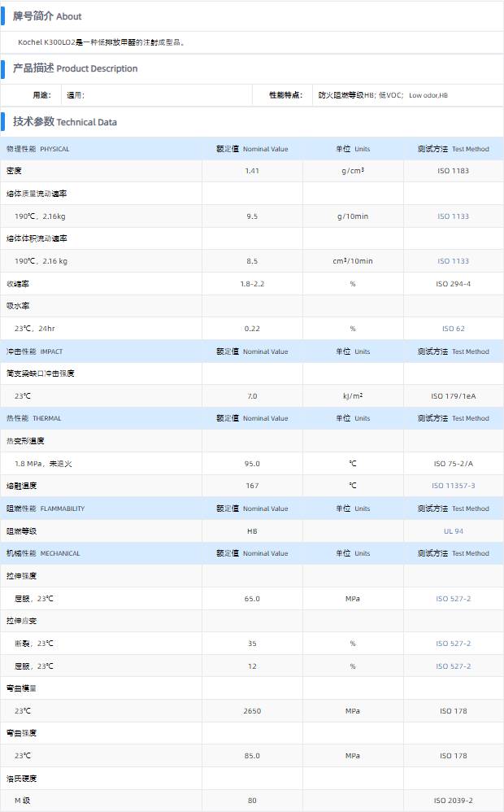Open ISO 527-2 link in the 65.0 MPa row
Viewport: 504px width, 812px height.
point(453,599)
